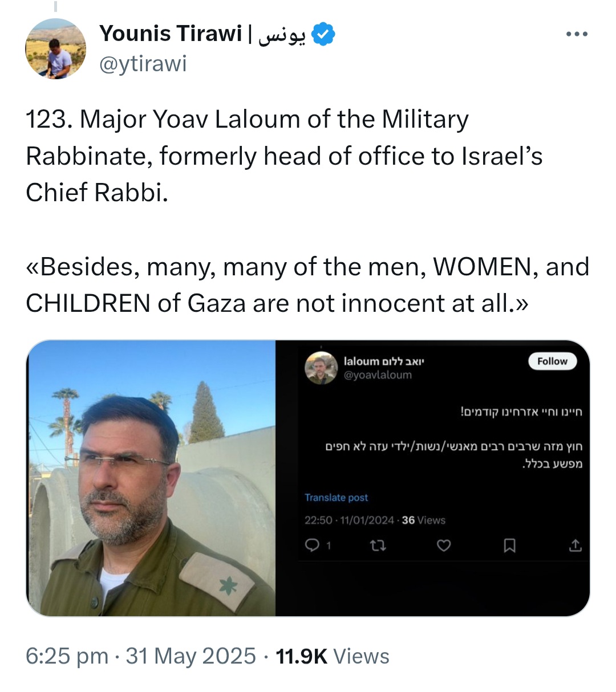Image resolution: width=616 pixels, height=692 pixels.
Task: Like the tweet with the heart icon
Action: click(444, 546)
